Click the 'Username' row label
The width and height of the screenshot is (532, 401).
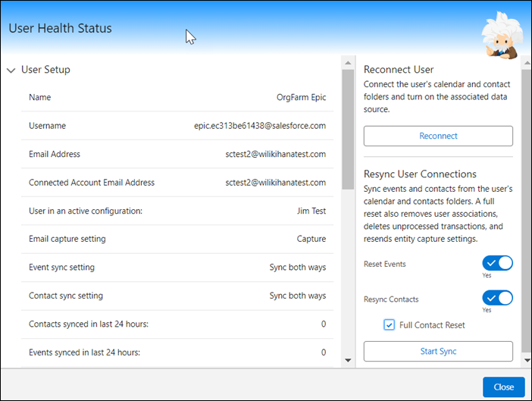coord(48,126)
